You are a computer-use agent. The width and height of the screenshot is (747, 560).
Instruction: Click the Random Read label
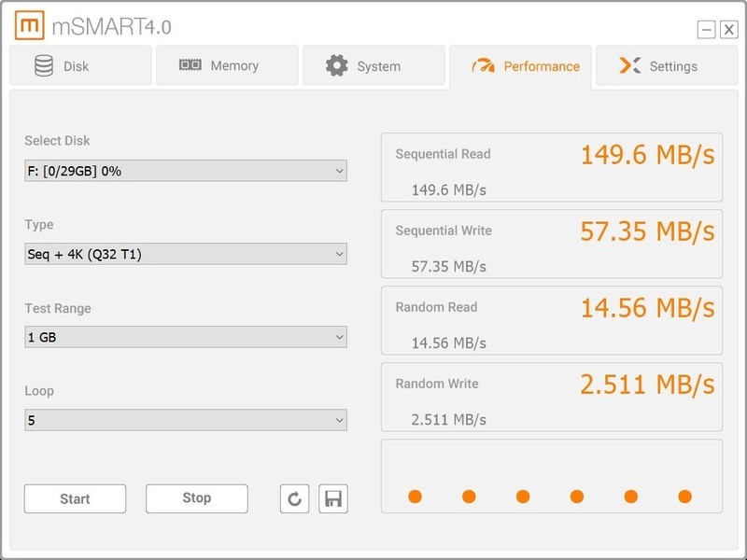[436, 307]
